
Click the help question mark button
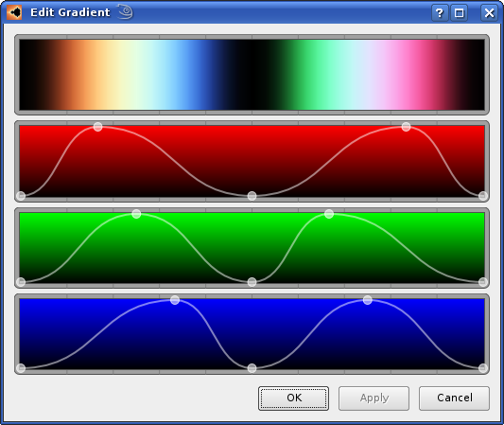[440, 13]
